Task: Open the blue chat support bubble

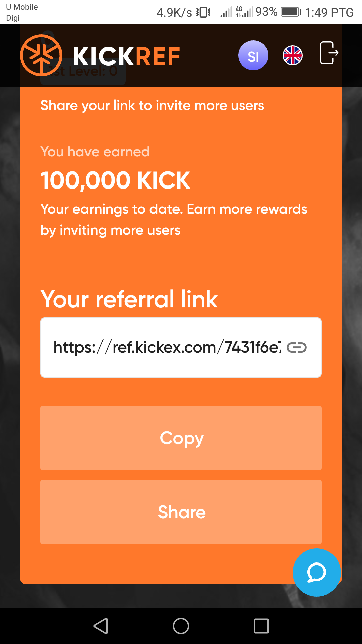Action: (317, 573)
